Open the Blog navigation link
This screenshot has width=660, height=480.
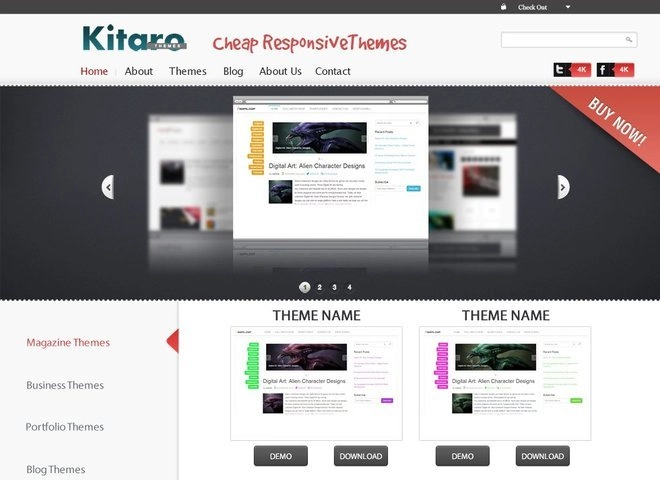(x=233, y=71)
